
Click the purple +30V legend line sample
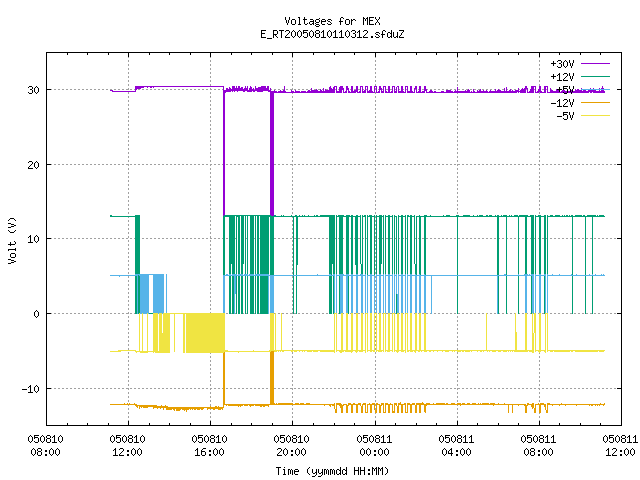pyautogui.click(x=595, y=64)
